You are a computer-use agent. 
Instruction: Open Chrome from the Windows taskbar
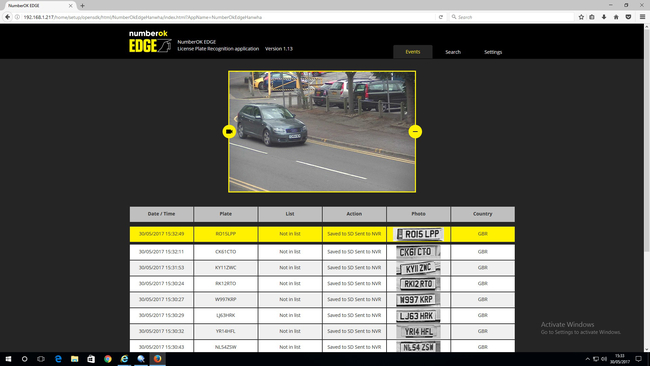coord(108,359)
